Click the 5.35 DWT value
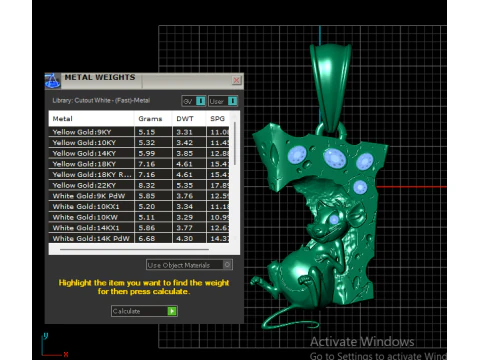 185,185
